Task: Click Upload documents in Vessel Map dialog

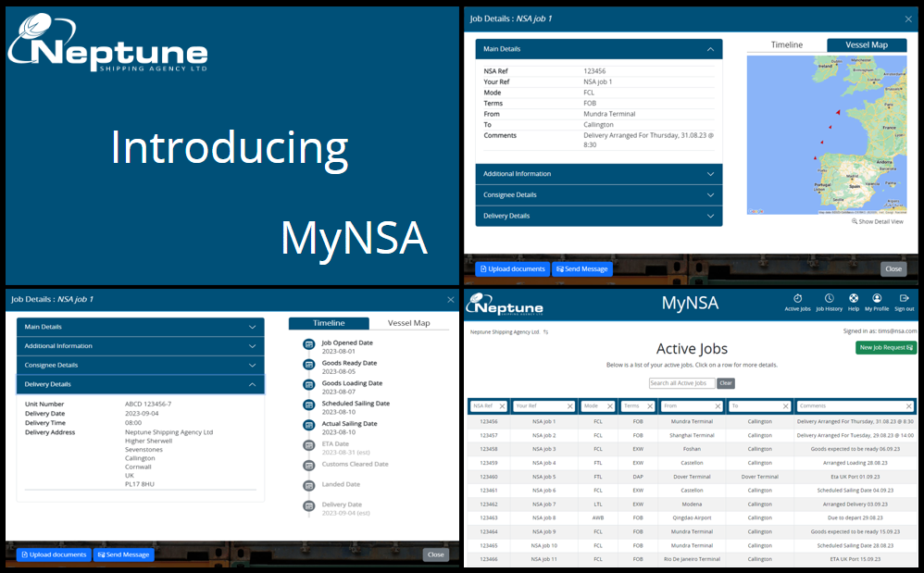Action: coord(513,269)
